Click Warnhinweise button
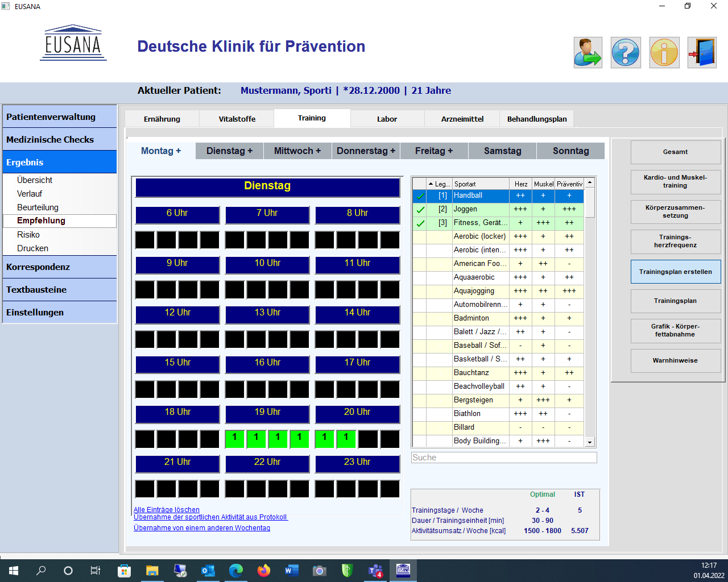 676,360
